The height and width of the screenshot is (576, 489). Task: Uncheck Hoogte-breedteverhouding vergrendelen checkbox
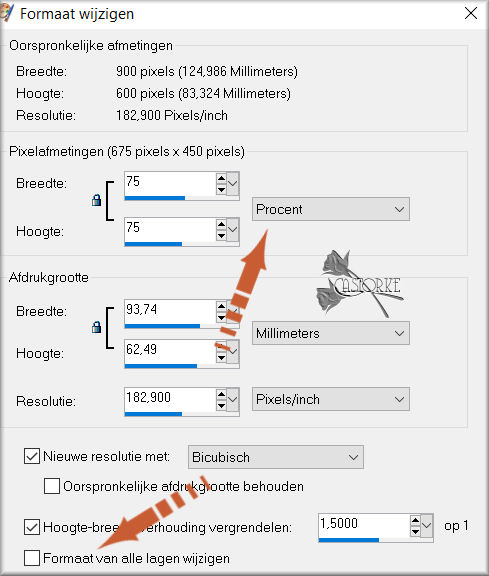[x=32, y=527]
